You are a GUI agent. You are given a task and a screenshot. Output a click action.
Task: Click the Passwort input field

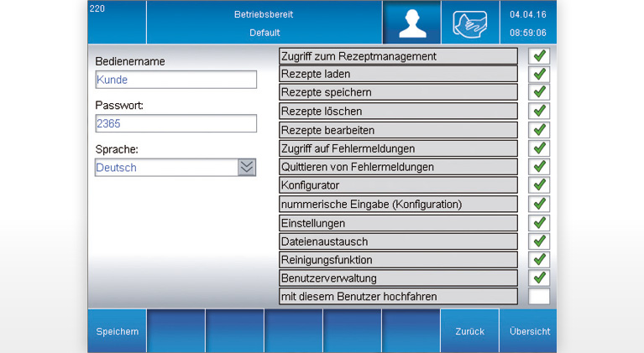(175, 123)
